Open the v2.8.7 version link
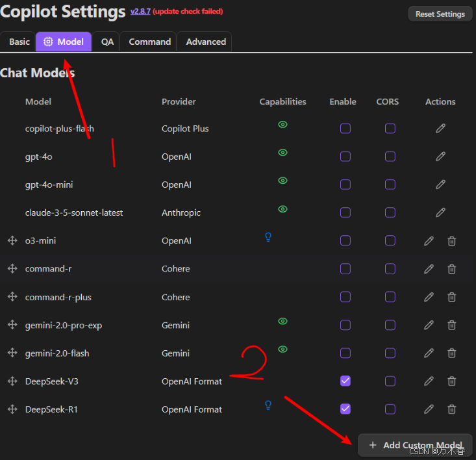Image resolution: width=476 pixels, height=460 pixels. [x=140, y=11]
